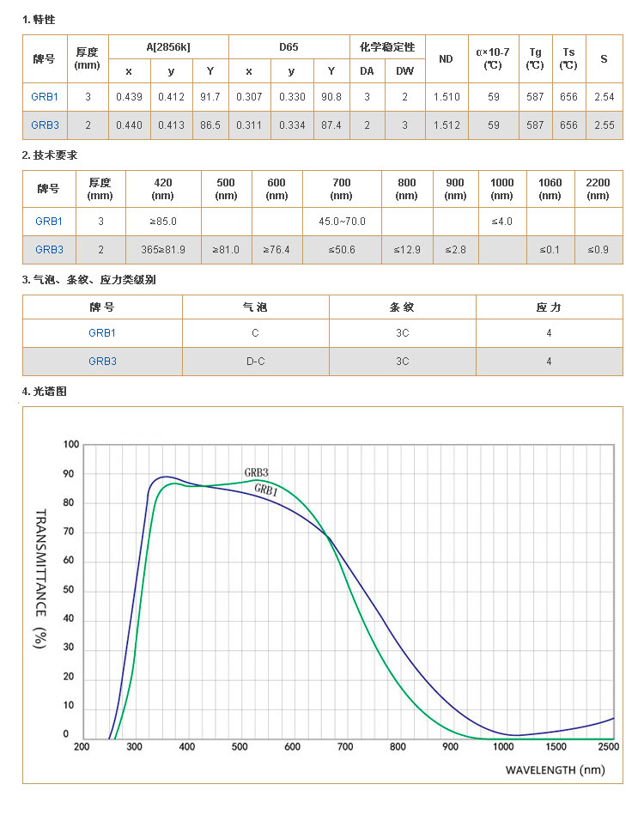Click the 化学稳定性 column header

pyautogui.click(x=387, y=47)
